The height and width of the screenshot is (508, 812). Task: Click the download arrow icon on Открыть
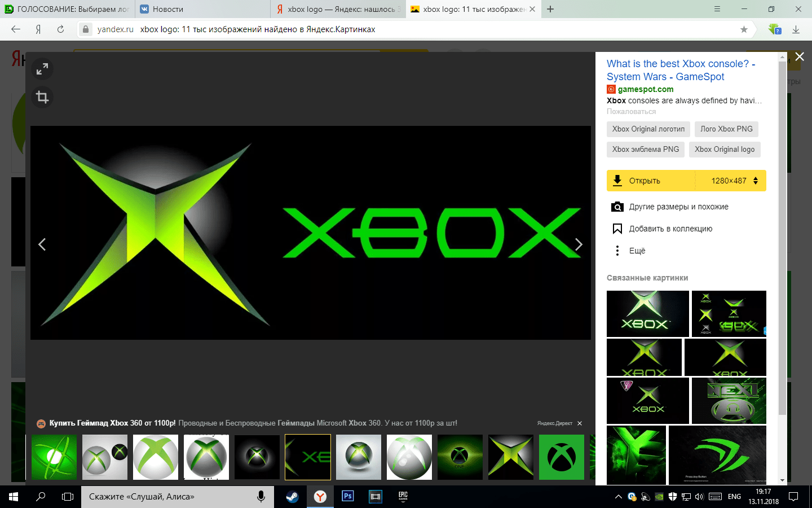617,181
